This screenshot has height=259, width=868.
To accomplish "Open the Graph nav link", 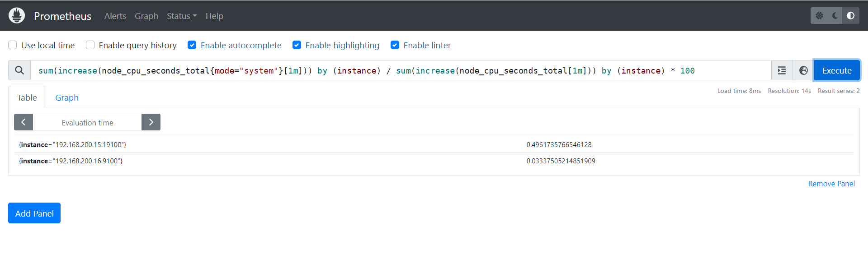I will [146, 16].
